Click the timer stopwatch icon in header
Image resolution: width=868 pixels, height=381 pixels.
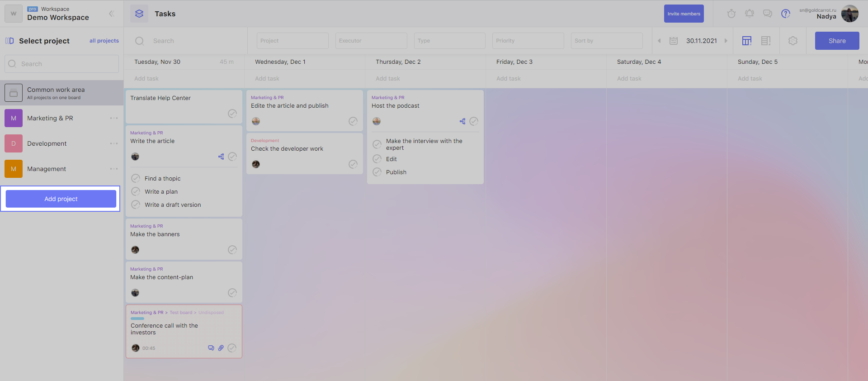[x=731, y=14]
